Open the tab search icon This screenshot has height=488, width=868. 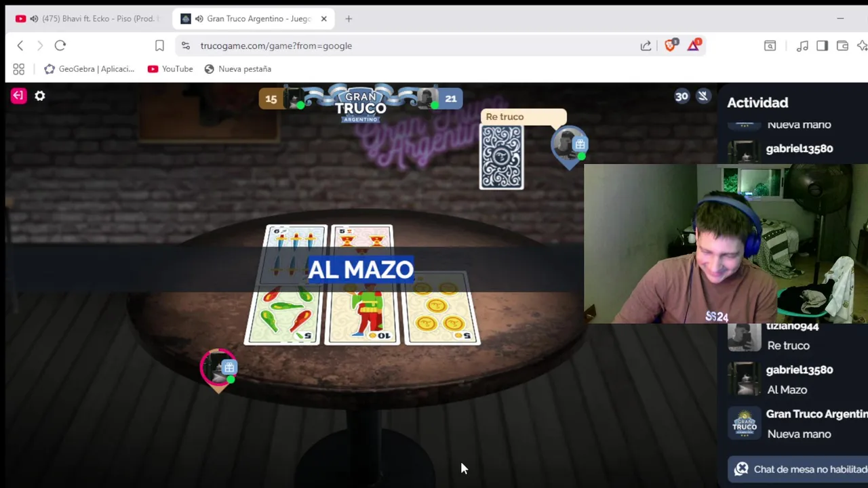click(x=770, y=45)
